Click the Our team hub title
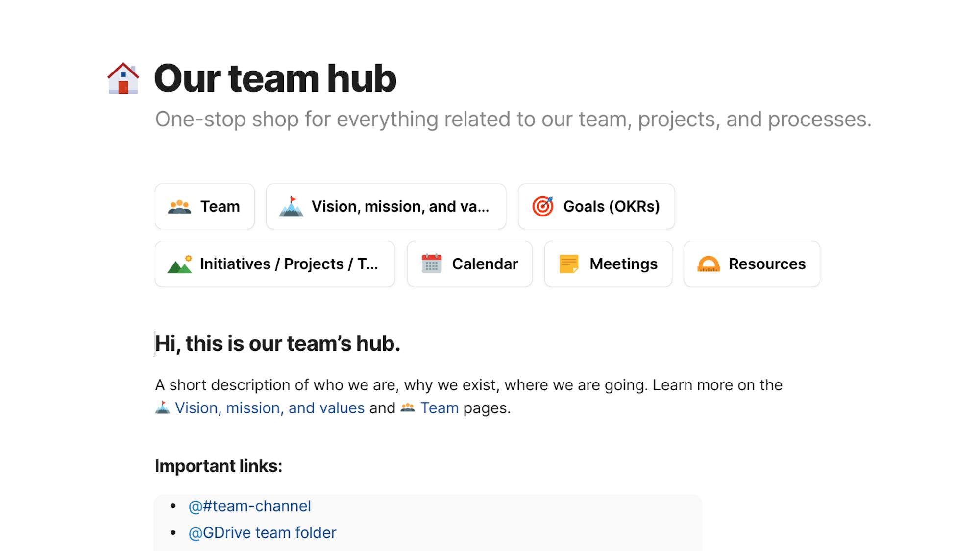This screenshot has width=980, height=551. click(275, 78)
